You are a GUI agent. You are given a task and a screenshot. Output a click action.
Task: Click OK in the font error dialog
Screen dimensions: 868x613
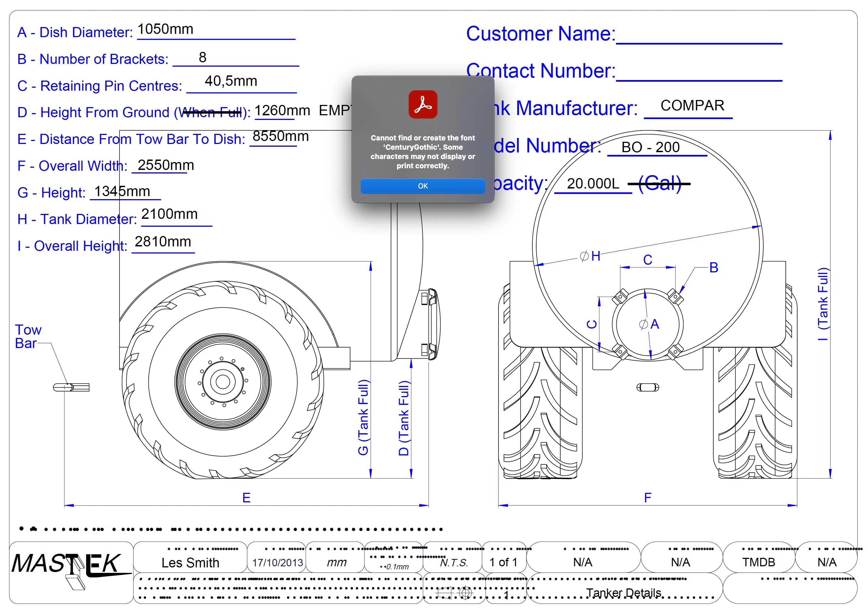(423, 186)
